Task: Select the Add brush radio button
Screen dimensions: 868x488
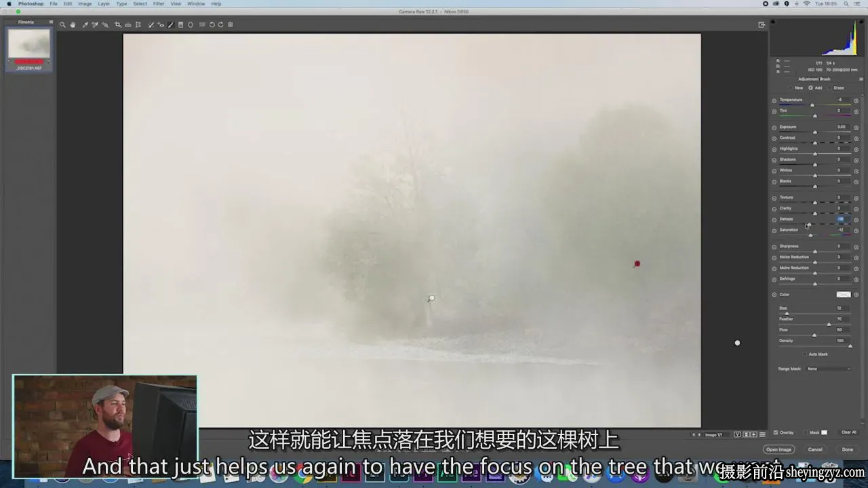Action: click(810, 87)
